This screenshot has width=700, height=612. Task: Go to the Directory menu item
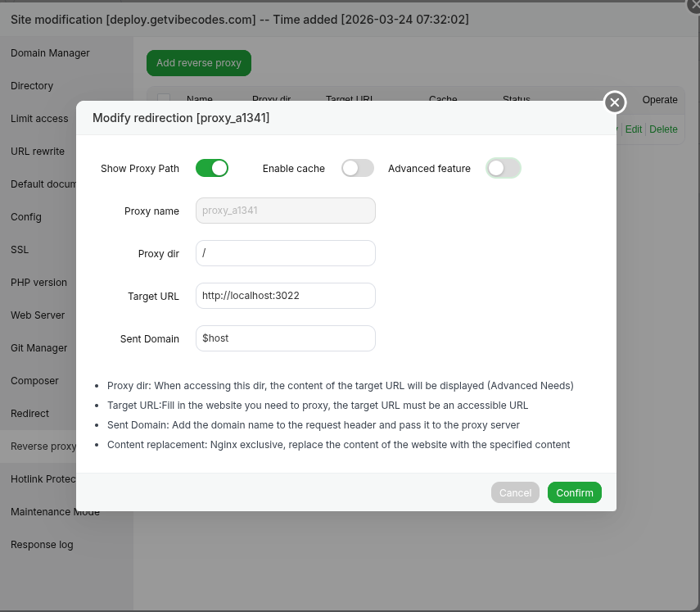coord(32,86)
